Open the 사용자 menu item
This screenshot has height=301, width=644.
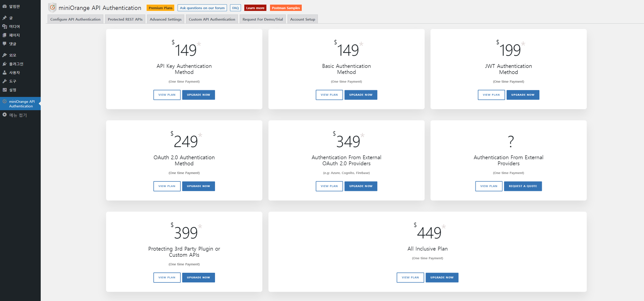pyautogui.click(x=20, y=73)
